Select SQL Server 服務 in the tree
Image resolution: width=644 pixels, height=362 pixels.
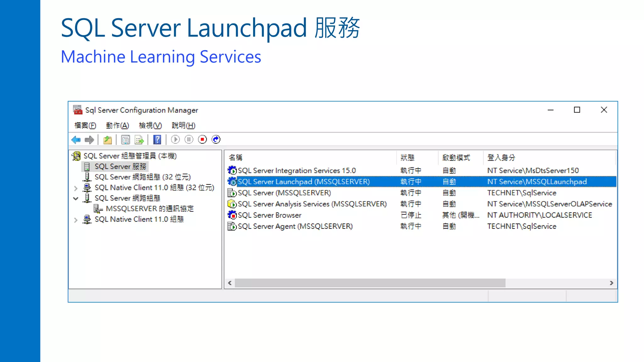pos(120,167)
